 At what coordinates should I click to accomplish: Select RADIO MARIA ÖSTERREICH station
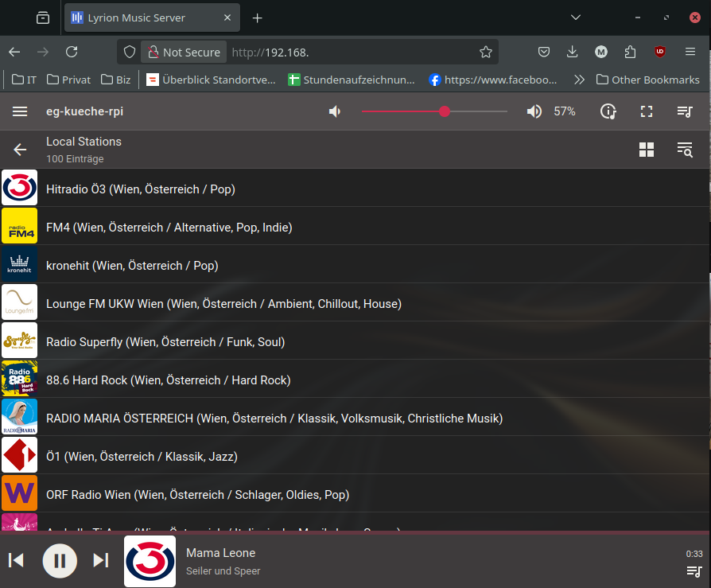click(355, 417)
